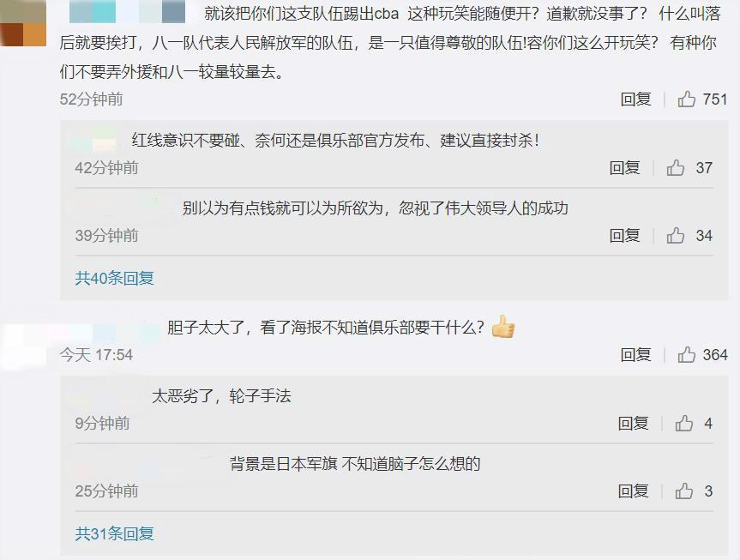
Task: Reply to the 红线意识 reply
Action: [624, 167]
